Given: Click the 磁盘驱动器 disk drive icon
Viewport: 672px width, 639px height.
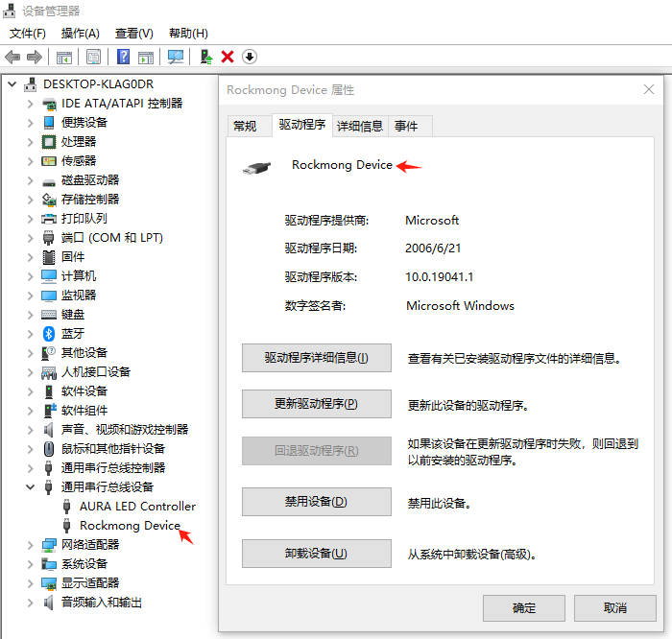Looking at the screenshot, I should click(49, 182).
